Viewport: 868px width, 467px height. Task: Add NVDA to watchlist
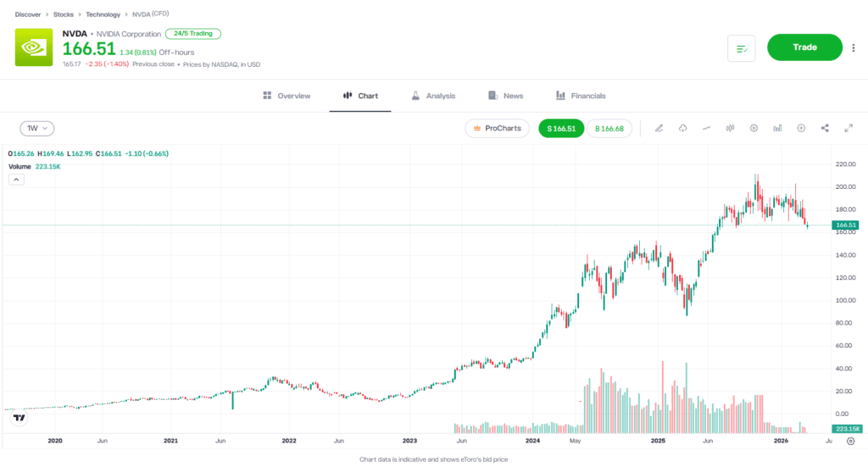pyautogui.click(x=741, y=48)
